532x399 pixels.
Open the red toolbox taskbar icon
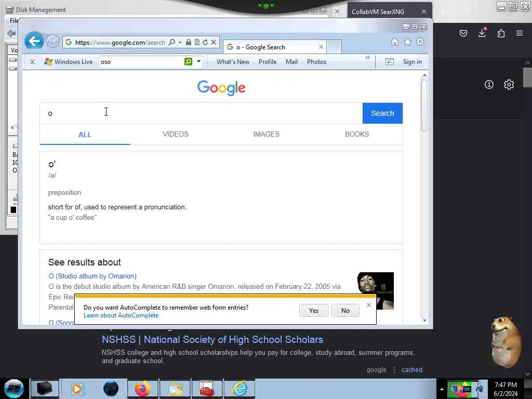coord(207,389)
